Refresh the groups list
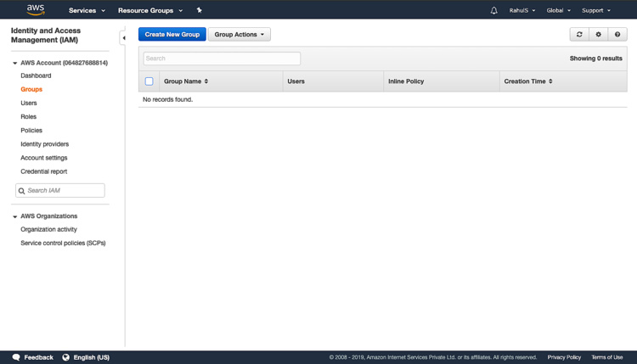 [579, 35]
